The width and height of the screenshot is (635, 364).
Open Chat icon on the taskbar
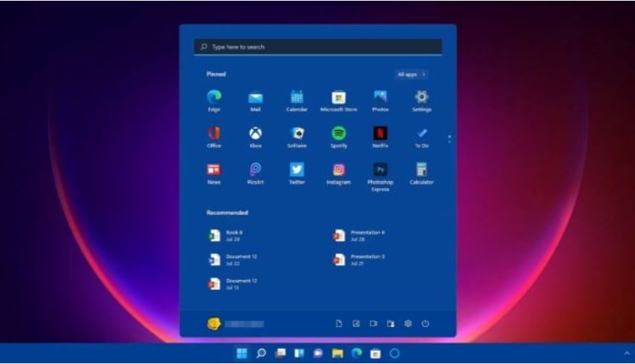click(x=319, y=353)
